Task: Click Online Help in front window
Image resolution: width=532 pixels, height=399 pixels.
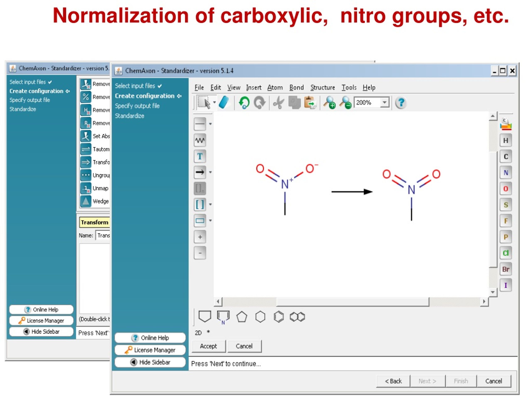Action: pos(150,338)
